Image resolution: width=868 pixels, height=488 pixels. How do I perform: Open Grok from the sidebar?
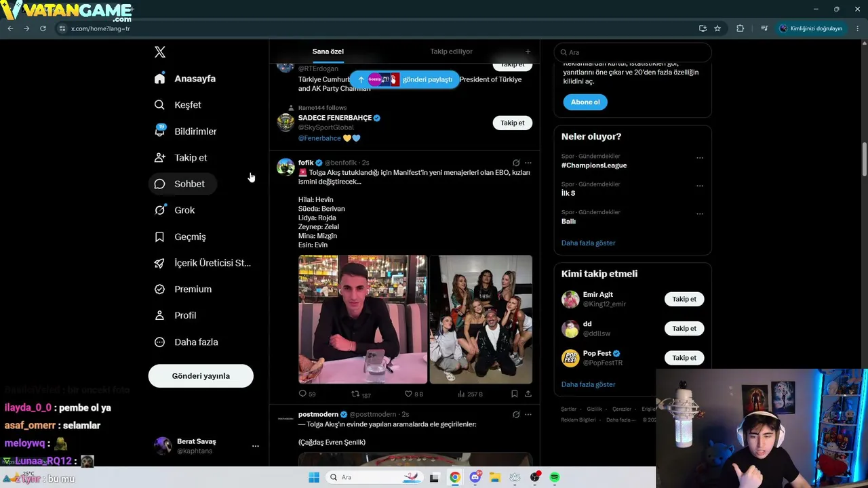tap(174, 210)
